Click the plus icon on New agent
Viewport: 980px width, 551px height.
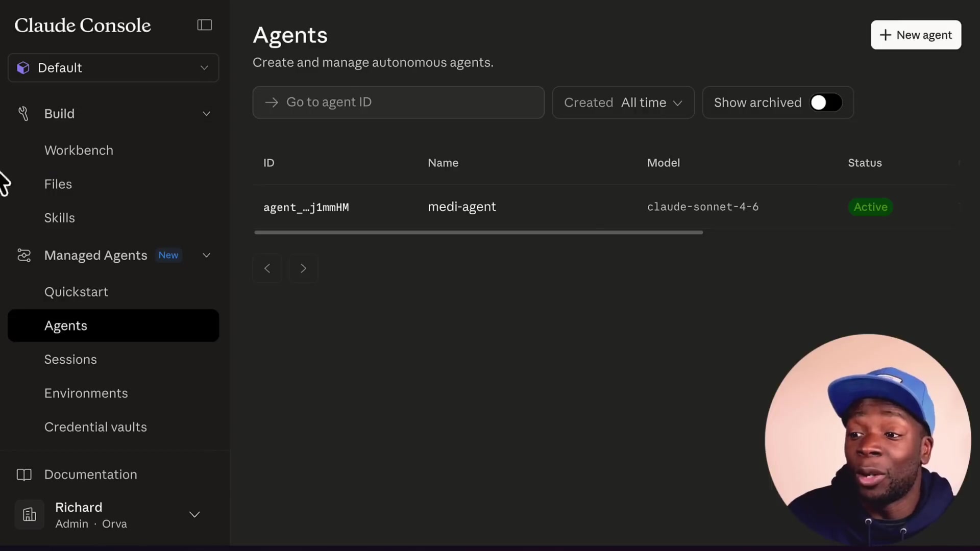884,35
